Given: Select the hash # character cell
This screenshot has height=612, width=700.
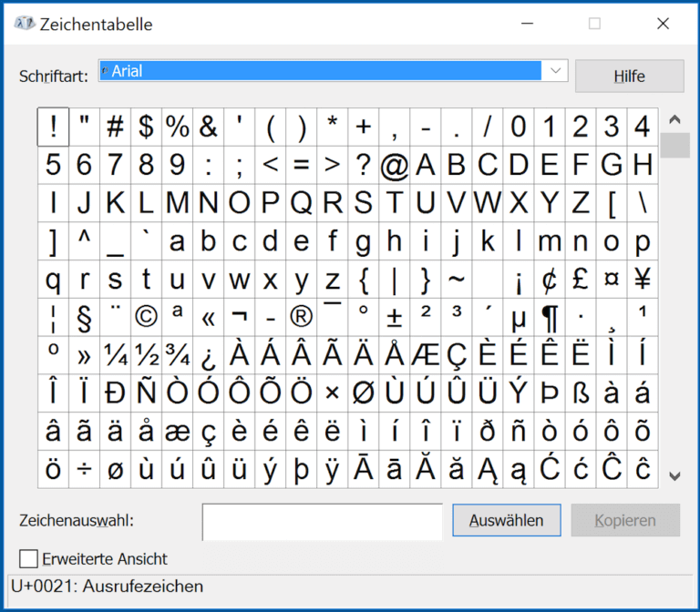Looking at the screenshot, I should pos(115,127).
